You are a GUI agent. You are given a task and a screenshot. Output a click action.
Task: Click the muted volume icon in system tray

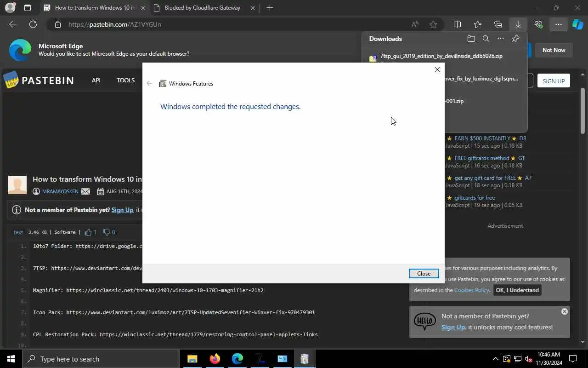point(528,359)
